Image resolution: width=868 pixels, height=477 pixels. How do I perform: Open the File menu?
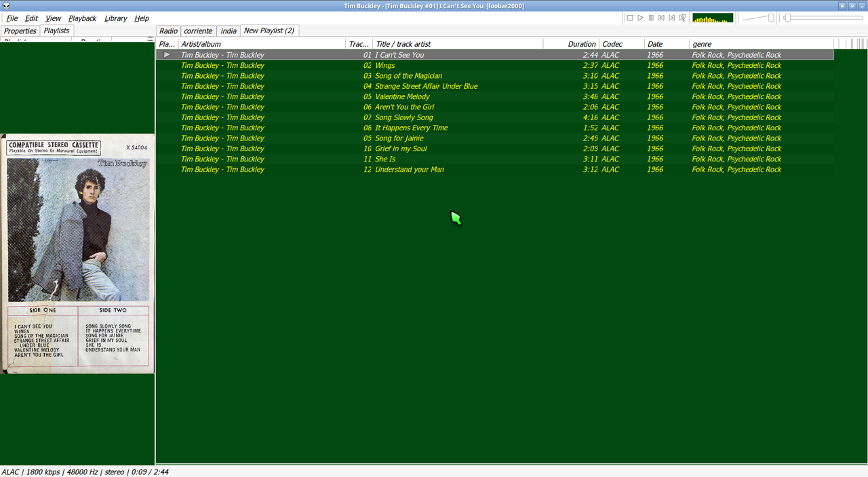pos(12,18)
